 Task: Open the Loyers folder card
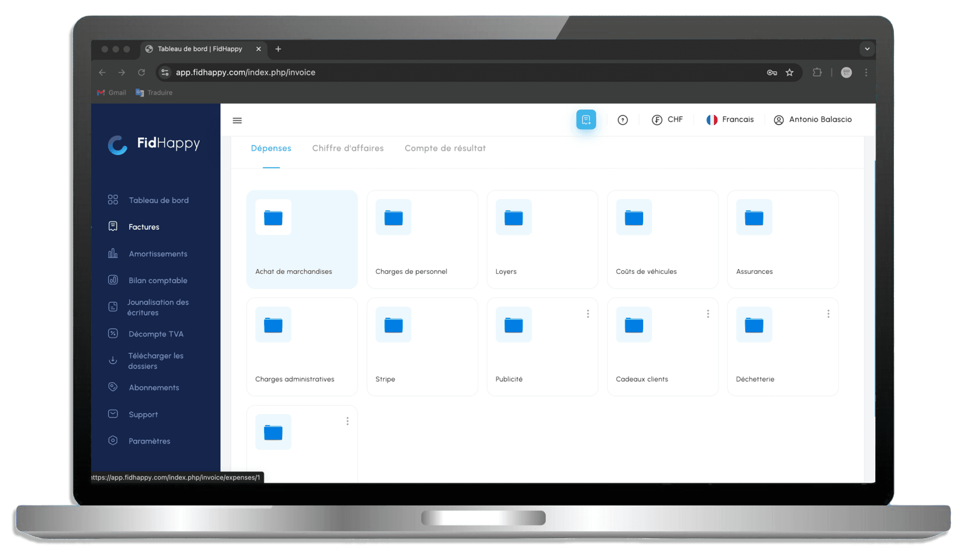point(542,239)
